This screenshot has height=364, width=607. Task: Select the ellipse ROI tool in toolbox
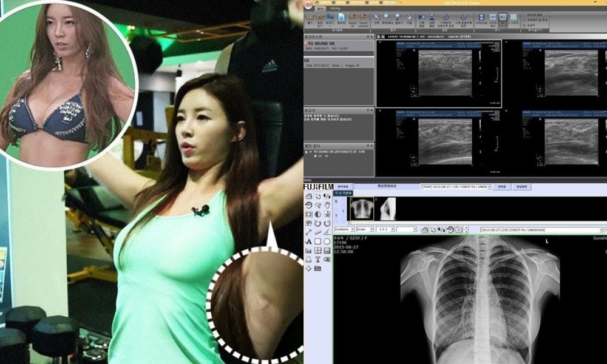point(327,241)
